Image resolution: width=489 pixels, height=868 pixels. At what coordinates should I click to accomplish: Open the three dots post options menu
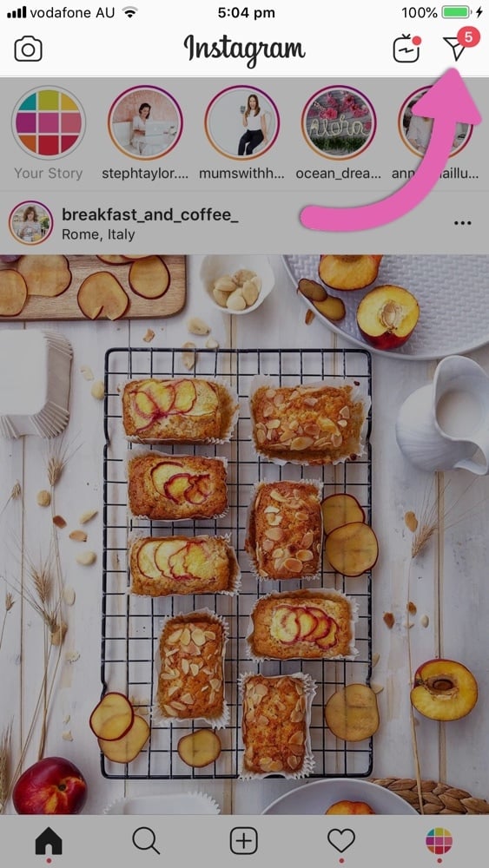pos(462,223)
